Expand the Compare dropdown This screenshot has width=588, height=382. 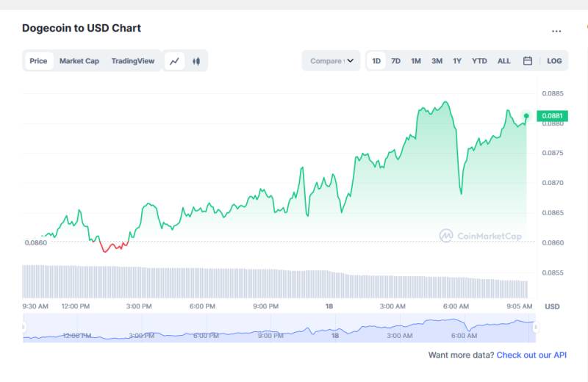[x=331, y=61]
